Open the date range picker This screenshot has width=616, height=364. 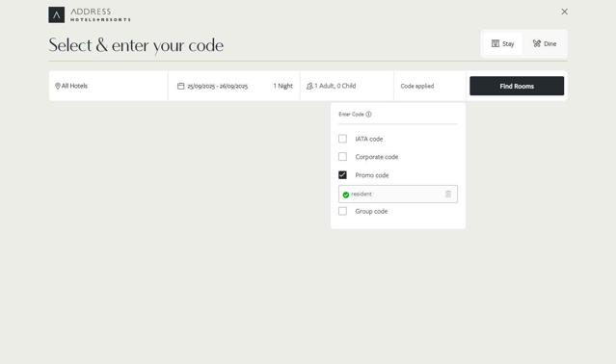[x=233, y=86]
